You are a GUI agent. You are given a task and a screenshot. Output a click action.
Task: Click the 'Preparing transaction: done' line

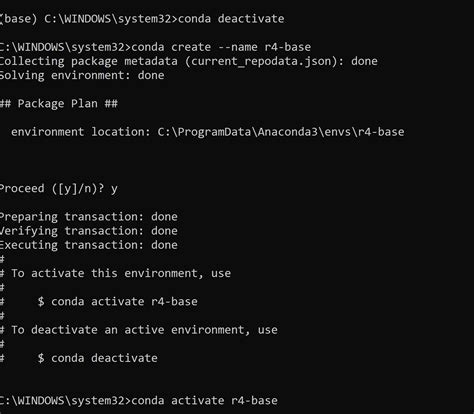tap(89, 217)
